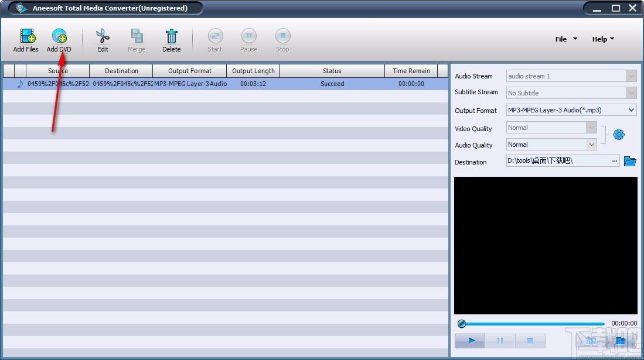The height and width of the screenshot is (360, 644).
Task: Click the music note icon of the file row
Action: (x=20, y=84)
